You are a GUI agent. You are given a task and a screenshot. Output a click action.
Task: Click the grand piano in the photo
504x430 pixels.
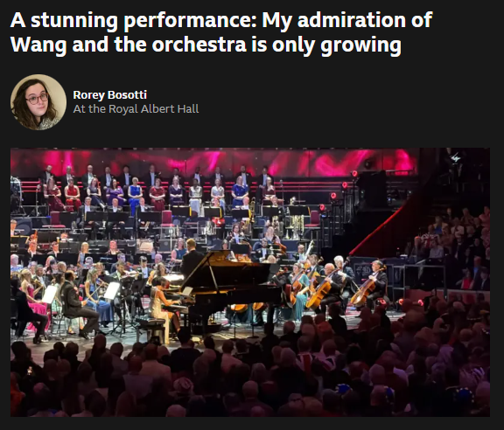coord(230,284)
